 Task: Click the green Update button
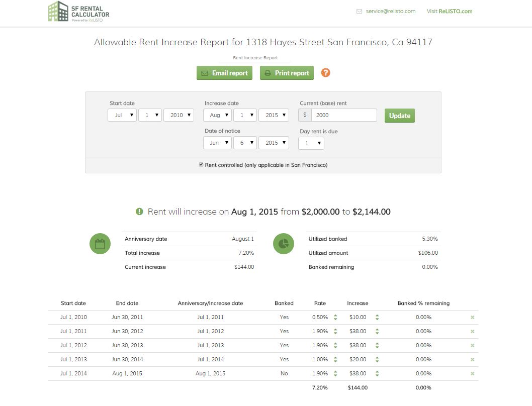coord(399,116)
